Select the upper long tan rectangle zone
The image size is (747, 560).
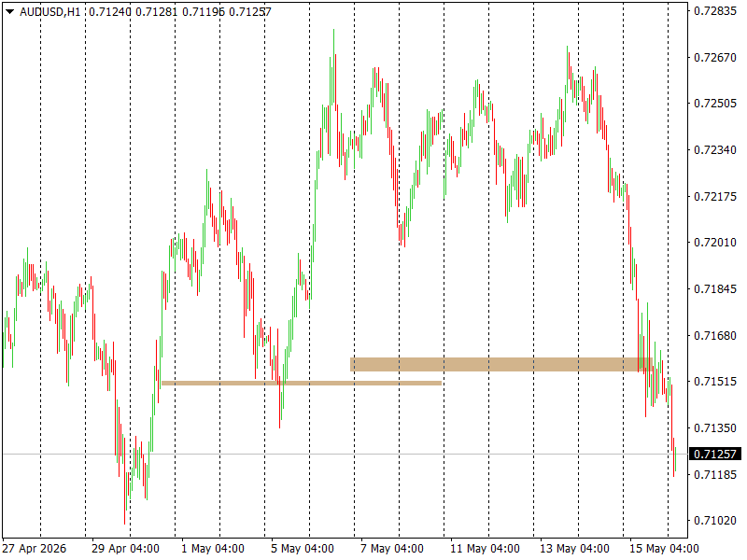(501, 364)
